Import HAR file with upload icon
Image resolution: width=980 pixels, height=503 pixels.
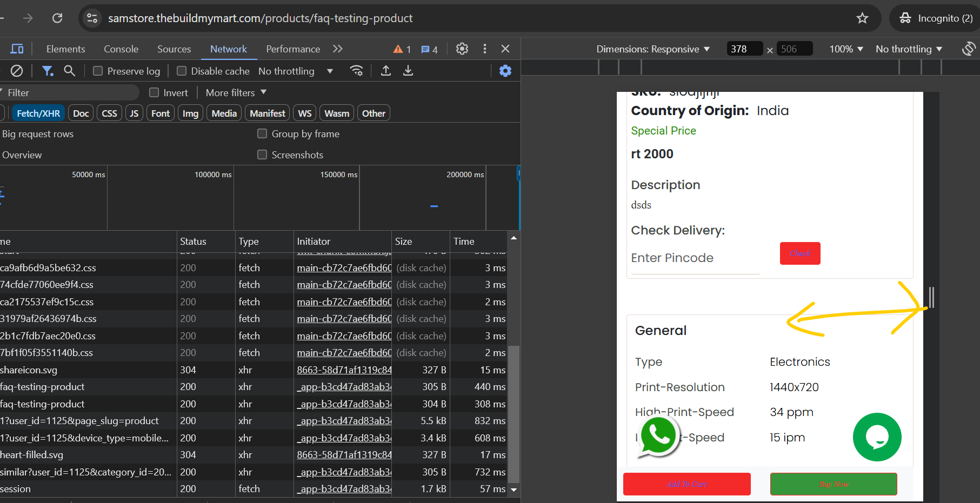pos(386,71)
